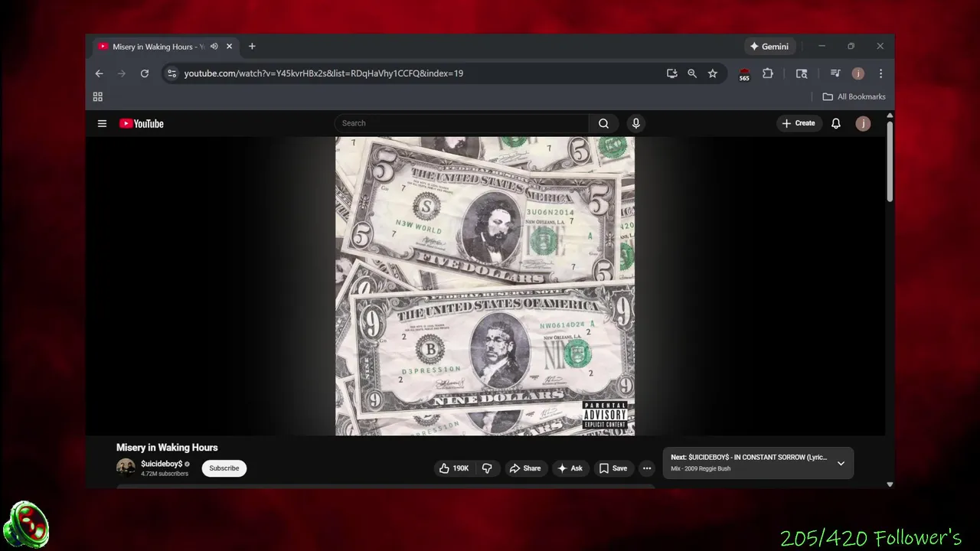Click the YouTube search magnifier button
This screenshot has width=980, height=551.
point(604,123)
